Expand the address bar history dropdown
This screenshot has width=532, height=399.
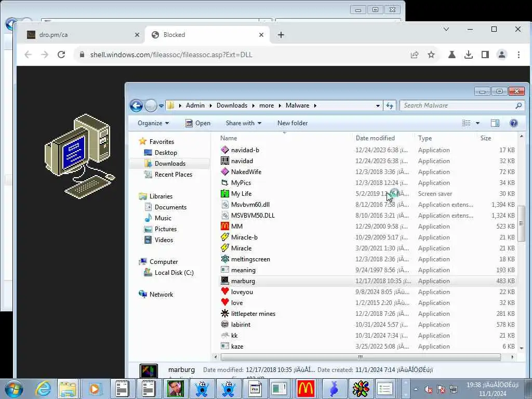point(378,105)
